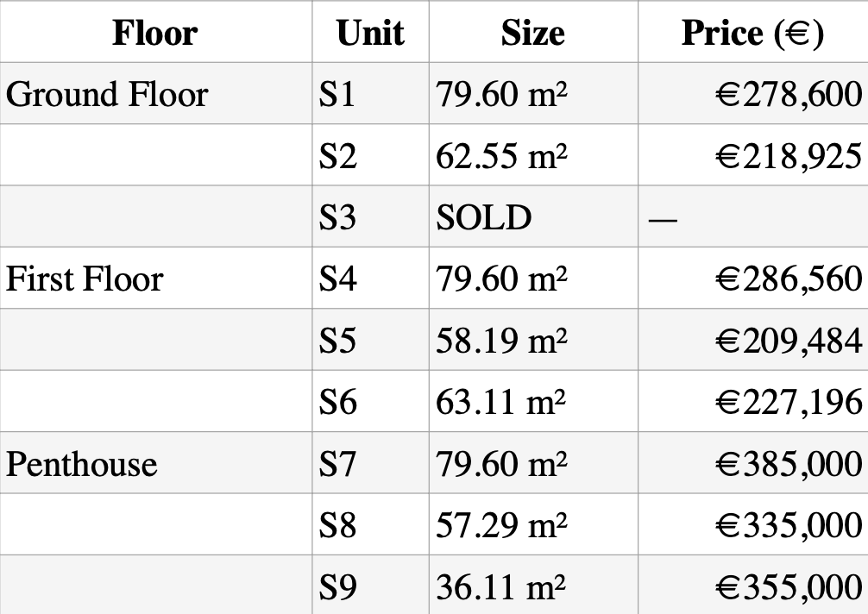Click the €278,600 price cell

click(789, 94)
